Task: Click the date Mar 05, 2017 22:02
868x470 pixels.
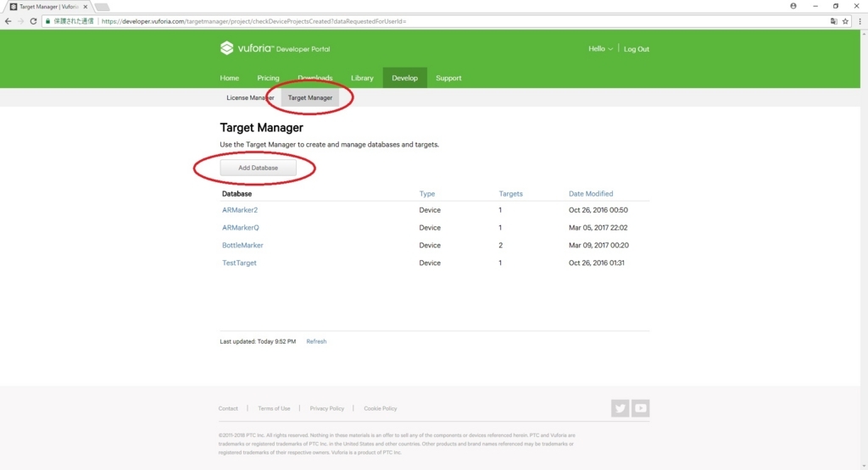Action: click(x=598, y=228)
